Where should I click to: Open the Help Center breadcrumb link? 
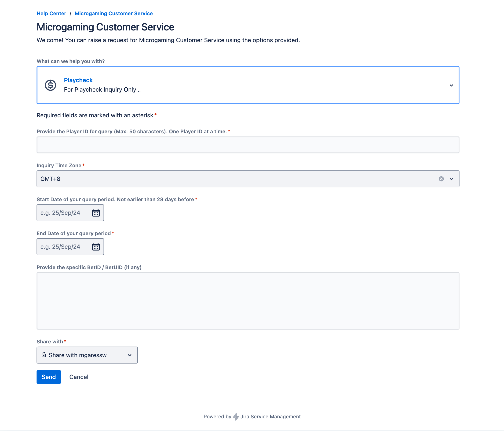click(51, 14)
